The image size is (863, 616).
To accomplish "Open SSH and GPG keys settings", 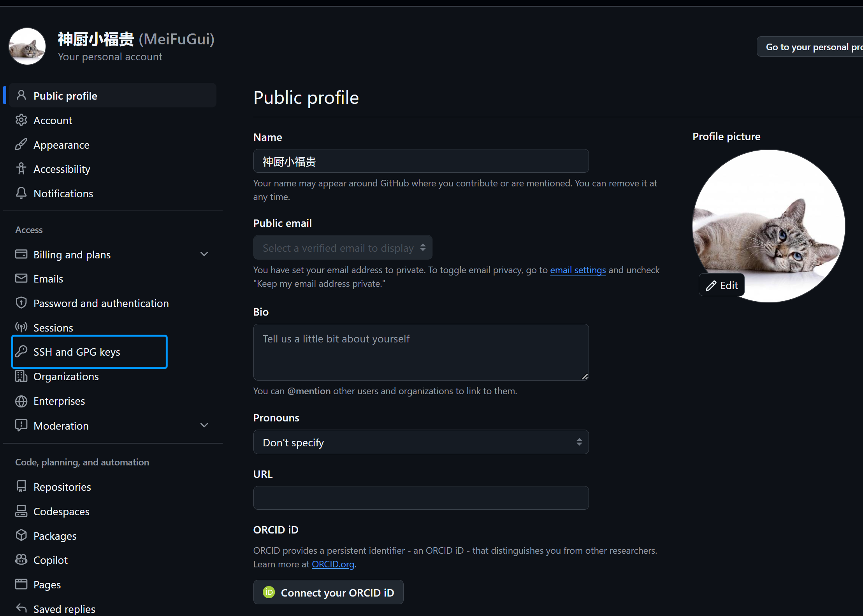I will click(77, 352).
